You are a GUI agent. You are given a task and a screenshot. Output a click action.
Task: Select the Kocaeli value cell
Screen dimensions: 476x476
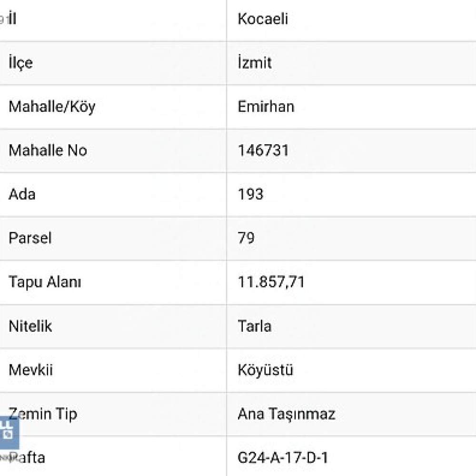[351, 20]
